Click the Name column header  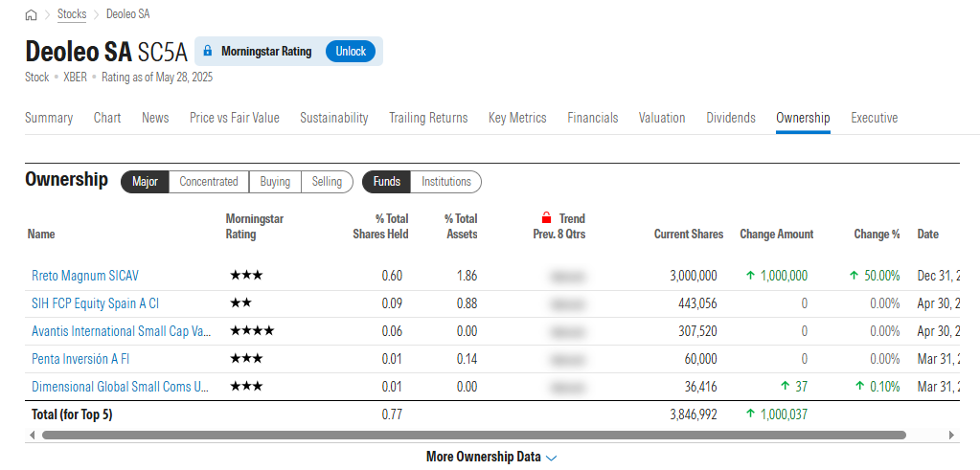click(41, 235)
